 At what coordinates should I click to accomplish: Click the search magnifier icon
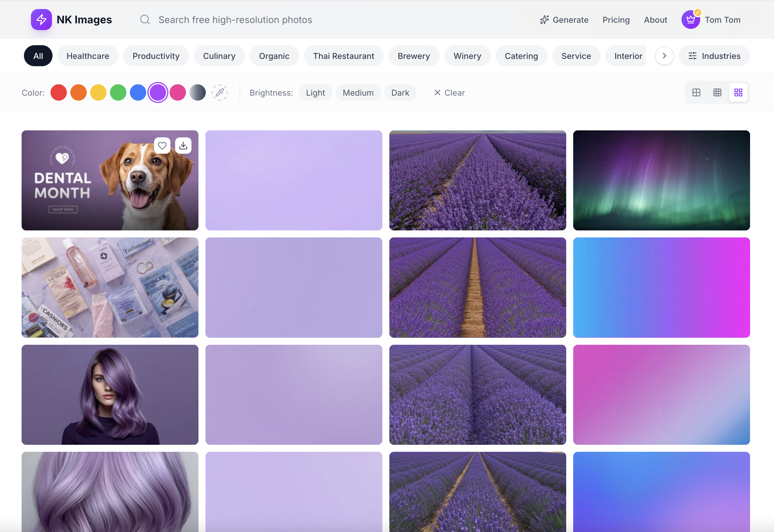(145, 20)
